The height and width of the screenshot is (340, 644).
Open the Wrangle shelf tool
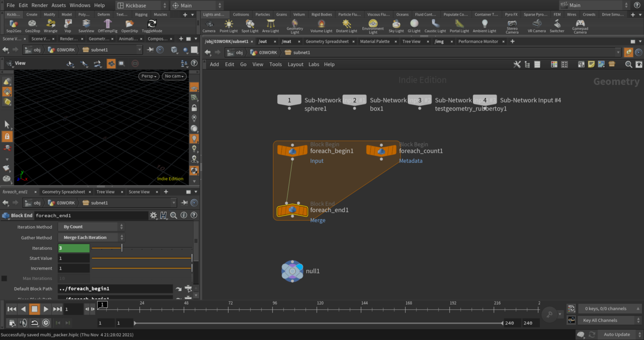(50, 26)
